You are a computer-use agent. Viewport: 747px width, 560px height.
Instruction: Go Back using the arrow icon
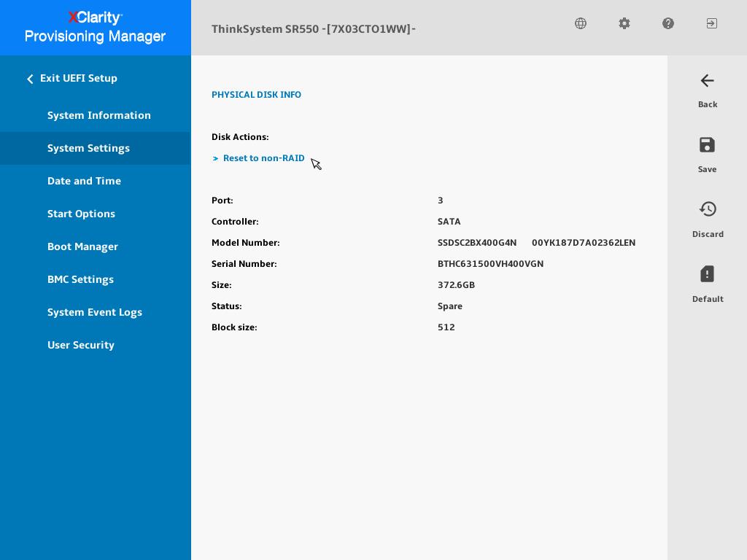[x=707, y=81]
